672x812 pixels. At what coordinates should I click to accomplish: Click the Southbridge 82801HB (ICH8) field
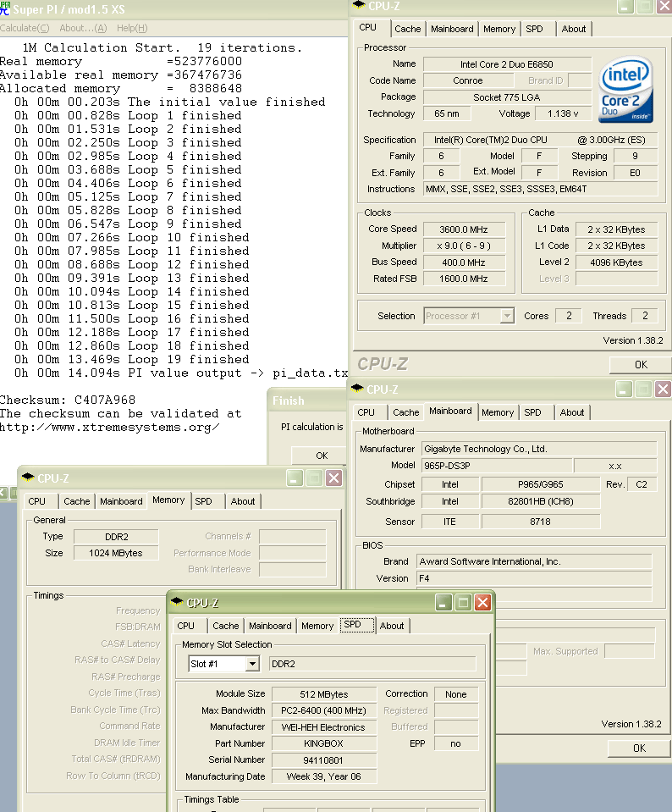click(x=541, y=501)
